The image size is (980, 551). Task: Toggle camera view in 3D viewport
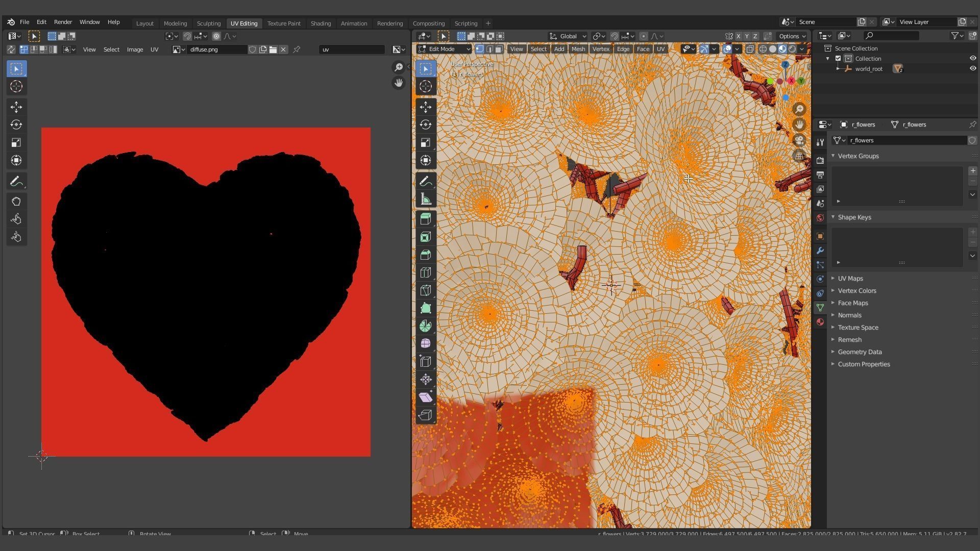(799, 140)
